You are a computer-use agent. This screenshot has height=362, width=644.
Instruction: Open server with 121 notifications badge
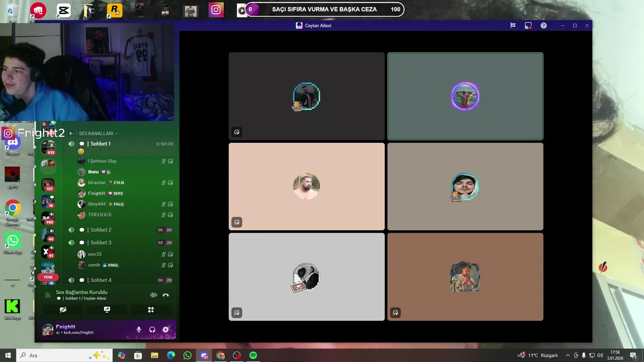click(48, 185)
